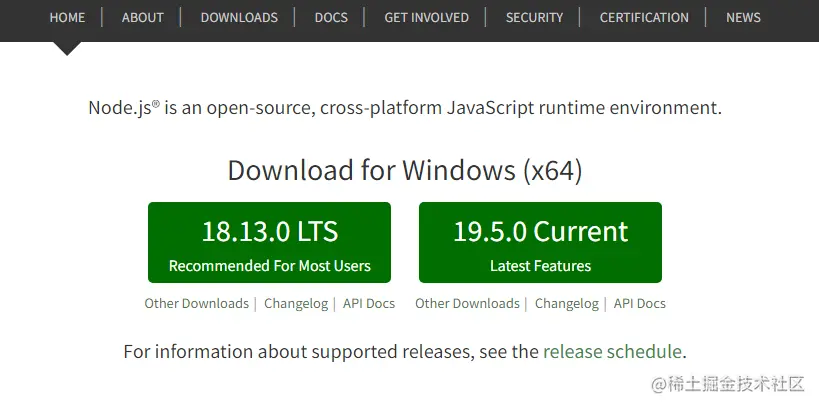Download the 18.13.0 LTS version
Screen dimensions: 819x408
(x=270, y=242)
